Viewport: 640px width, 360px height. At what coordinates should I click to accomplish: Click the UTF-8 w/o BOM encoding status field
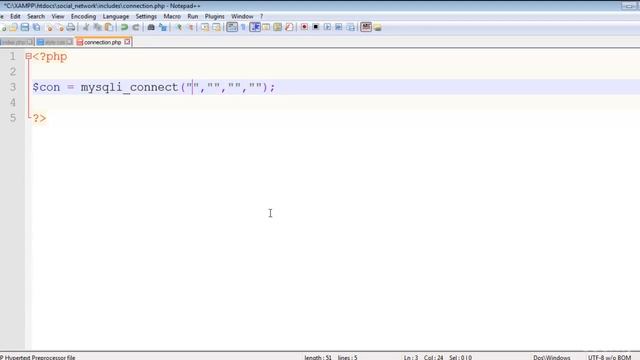609,358
